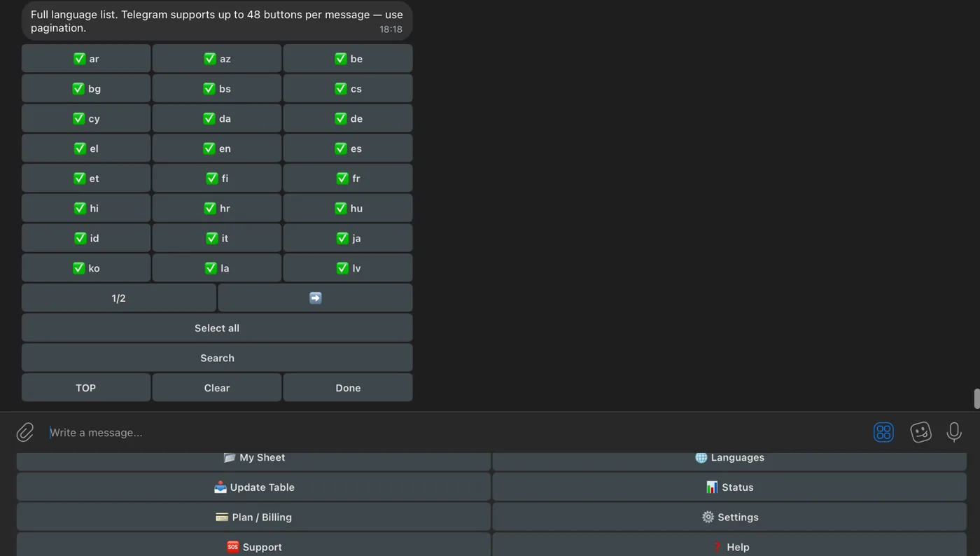Viewport: 980px width, 556px height.
Task: Toggle the en language checkmark
Action: click(x=216, y=148)
